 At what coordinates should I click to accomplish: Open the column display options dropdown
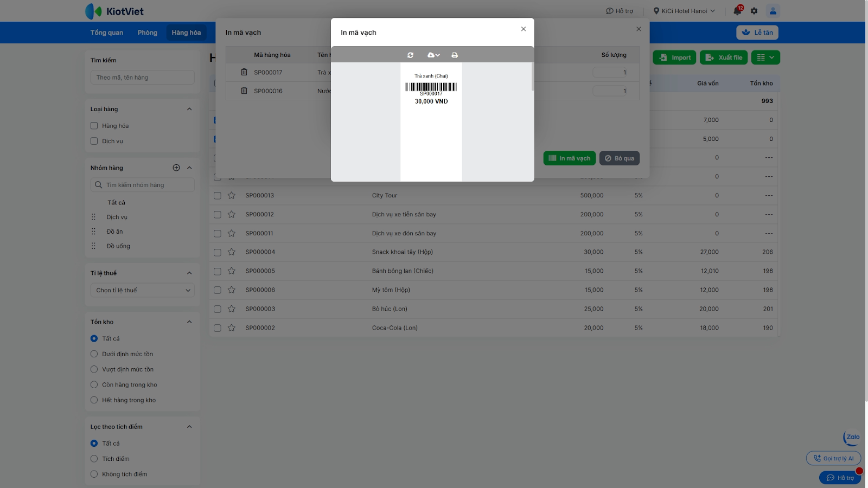[765, 57]
